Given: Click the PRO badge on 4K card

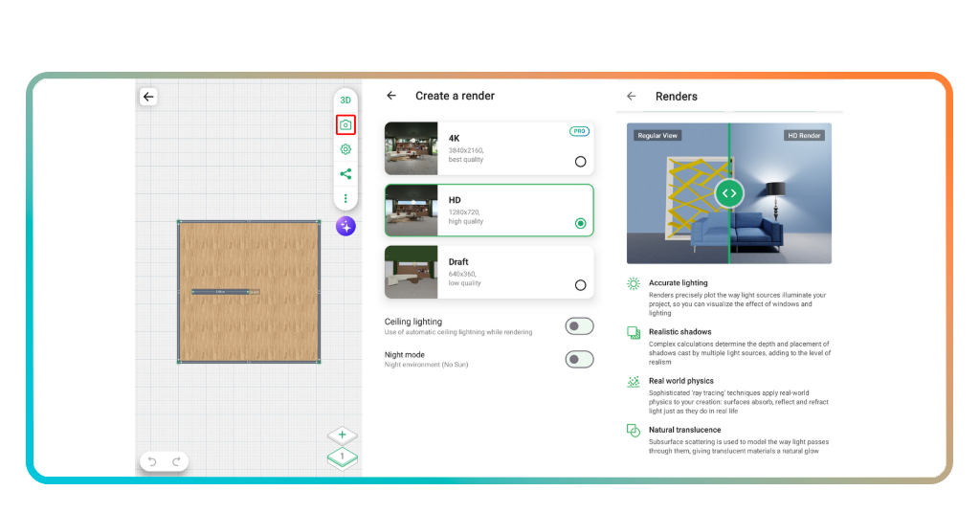Looking at the screenshot, I should (579, 131).
